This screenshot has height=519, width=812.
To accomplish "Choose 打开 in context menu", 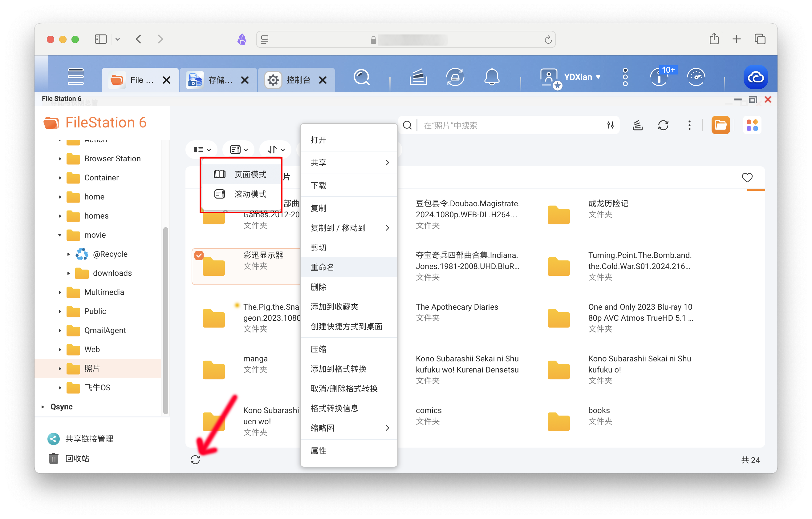I will [349, 139].
